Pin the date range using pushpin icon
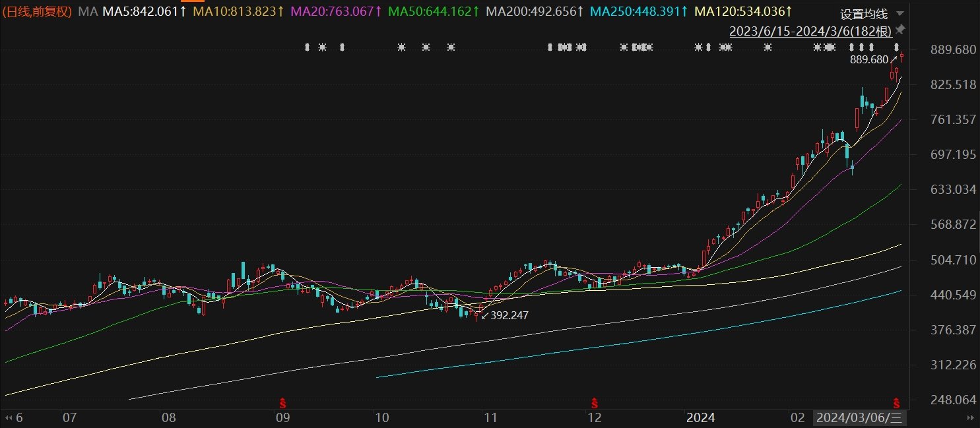This screenshot has width=980, height=428. [x=900, y=30]
